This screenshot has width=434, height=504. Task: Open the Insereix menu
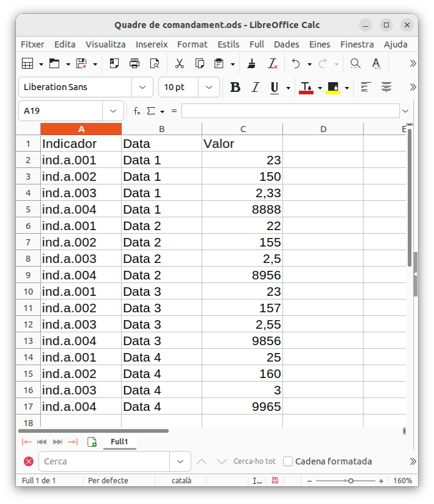[x=152, y=44]
